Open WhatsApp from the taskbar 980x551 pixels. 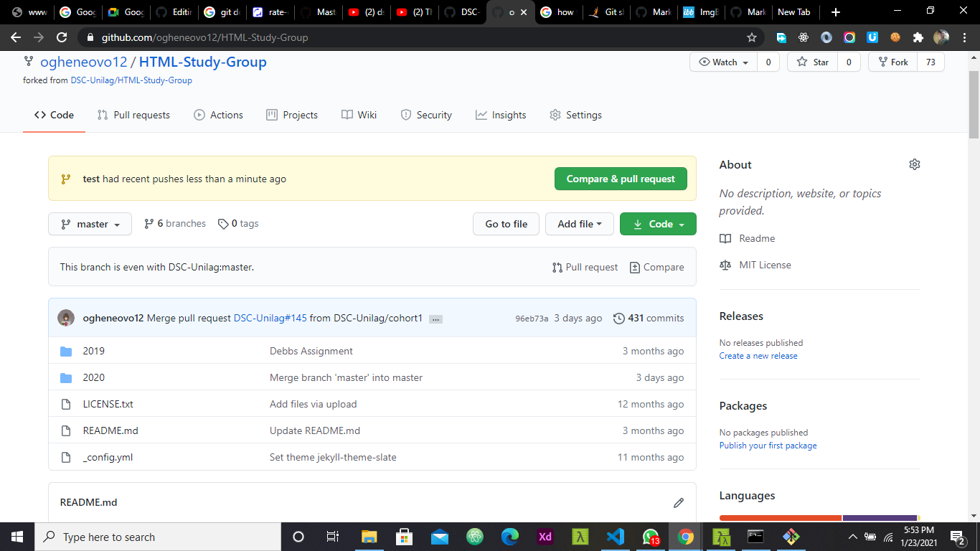click(651, 537)
